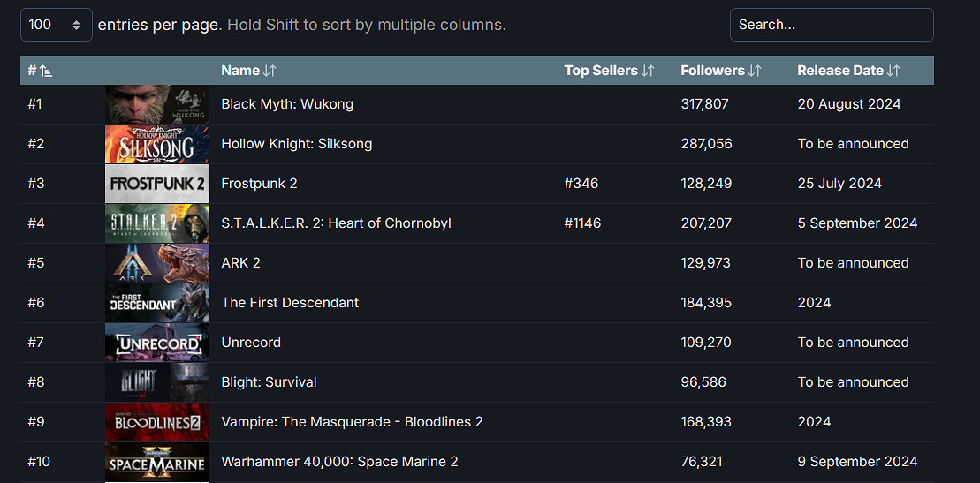Sort table by Followers column

click(720, 71)
